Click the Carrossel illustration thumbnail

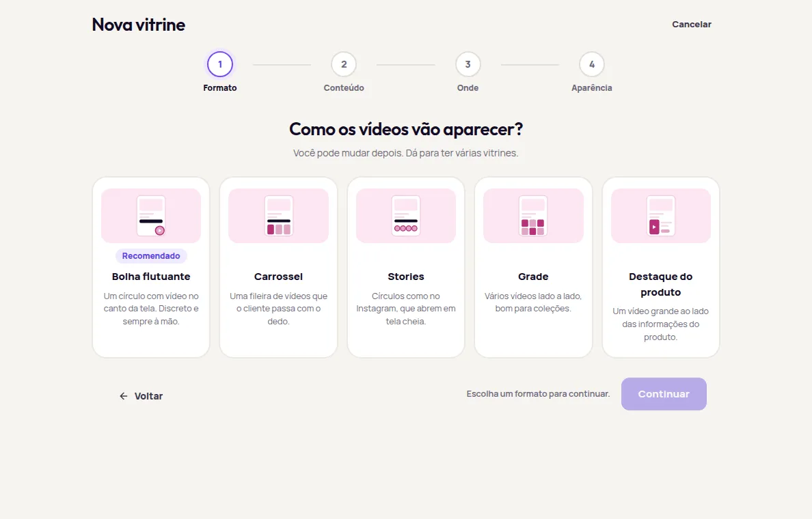tap(278, 216)
